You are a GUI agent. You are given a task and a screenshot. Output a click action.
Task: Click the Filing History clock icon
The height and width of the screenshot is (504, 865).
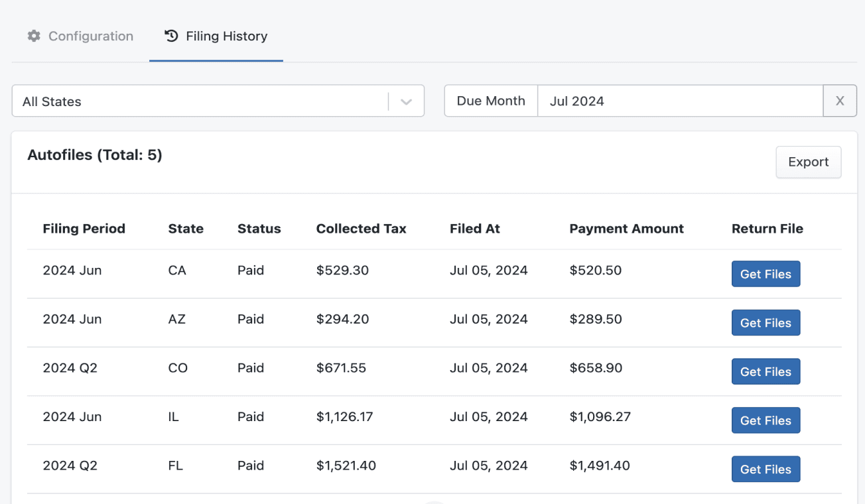click(x=172, y=36)
